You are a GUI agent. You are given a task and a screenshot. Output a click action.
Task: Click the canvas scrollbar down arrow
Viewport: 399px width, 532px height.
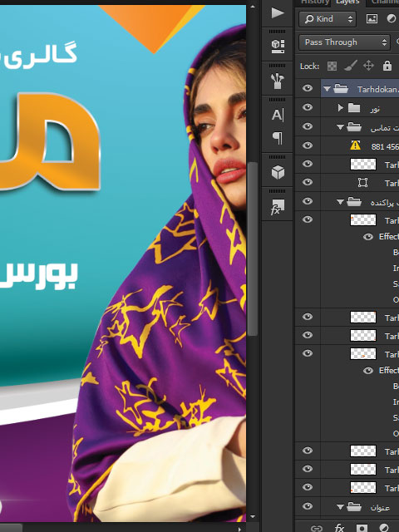(253, 517)
